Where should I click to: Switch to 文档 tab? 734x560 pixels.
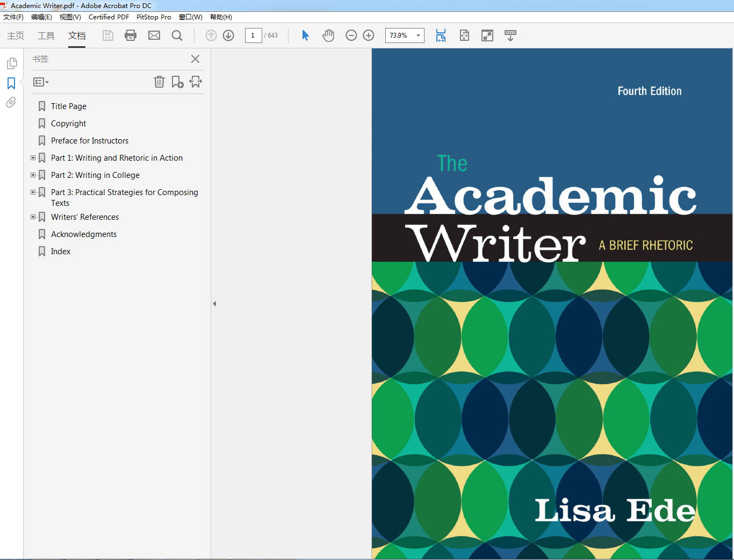pyautogui.click(x=77, y=35)
